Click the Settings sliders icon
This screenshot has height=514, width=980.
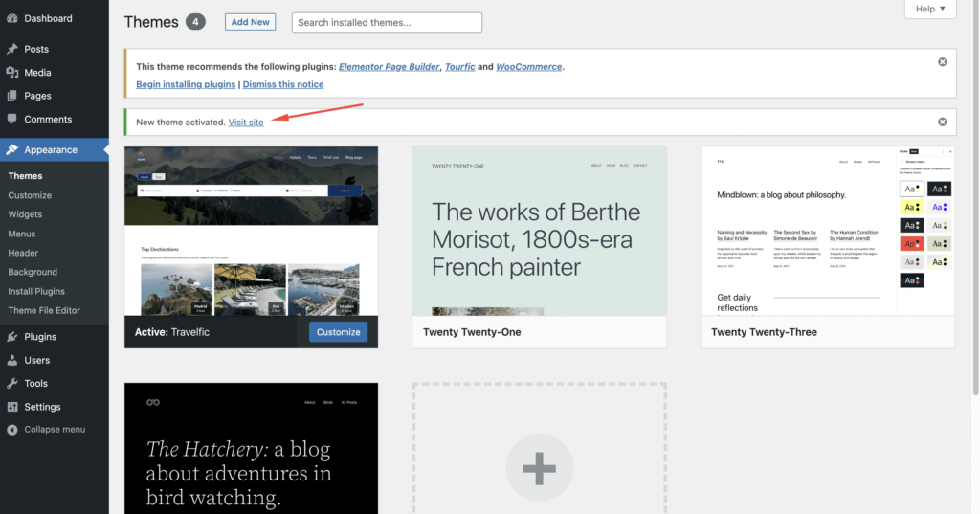point(11,407)
